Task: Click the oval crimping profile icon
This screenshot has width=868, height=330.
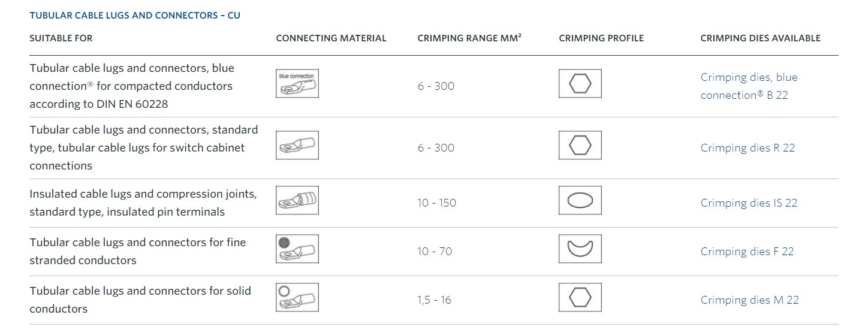Action: [x=580, y=200]
